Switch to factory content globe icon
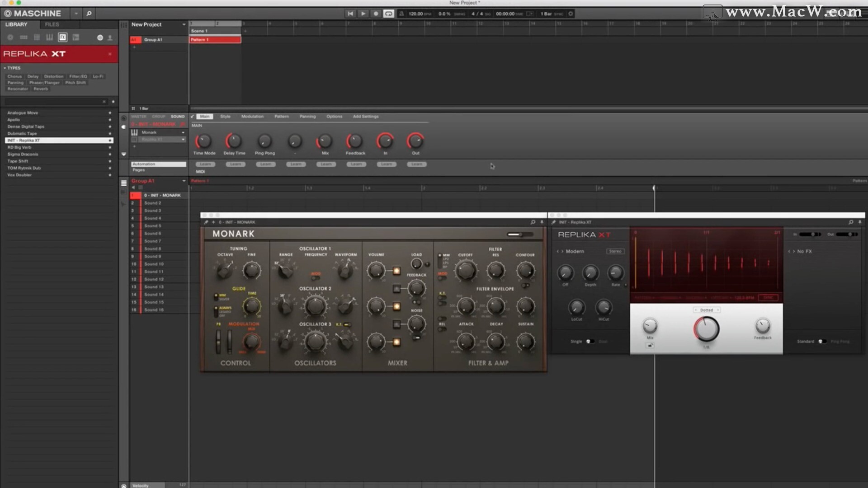The width and height of the screenshot is (868, 488). pyautogui.click(x=100, y=38)
